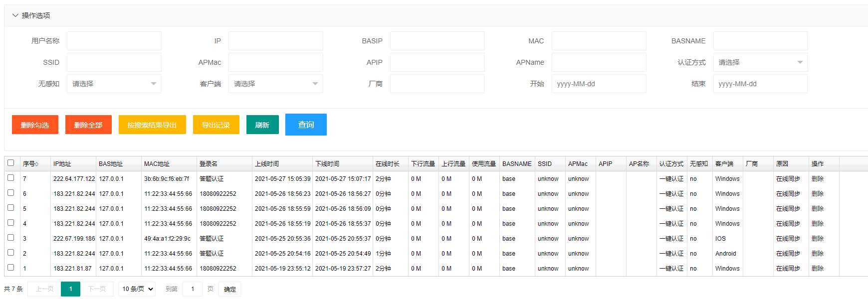Go to 下一页 in pagination
The height and width of the screenshot is (299, 868).
pos(97,289)
